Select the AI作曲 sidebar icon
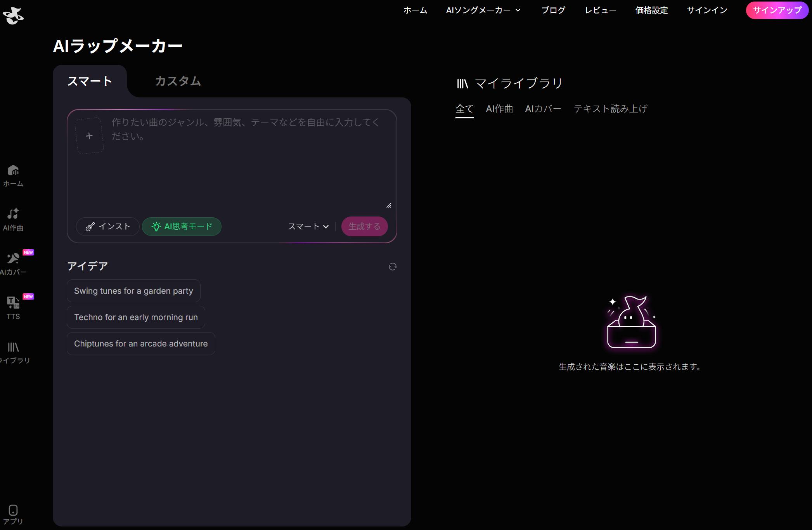 click(13, 219)
